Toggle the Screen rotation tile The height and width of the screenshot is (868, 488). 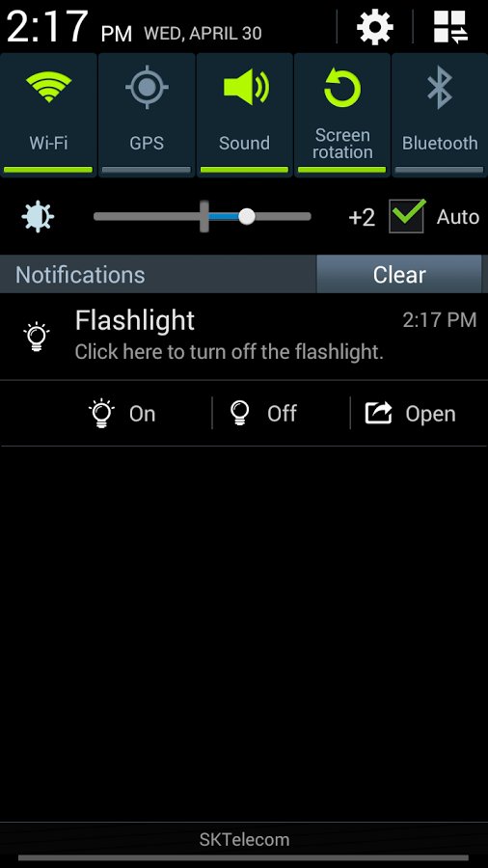342,115
